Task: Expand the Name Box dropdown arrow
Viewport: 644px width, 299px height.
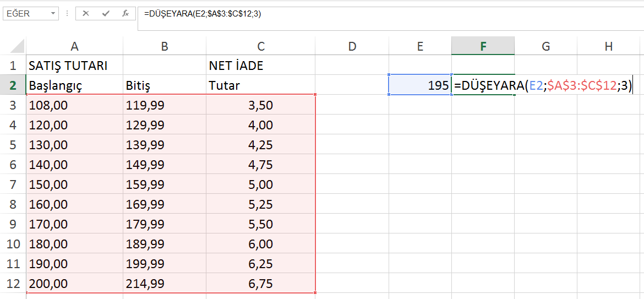Action: 53,13
